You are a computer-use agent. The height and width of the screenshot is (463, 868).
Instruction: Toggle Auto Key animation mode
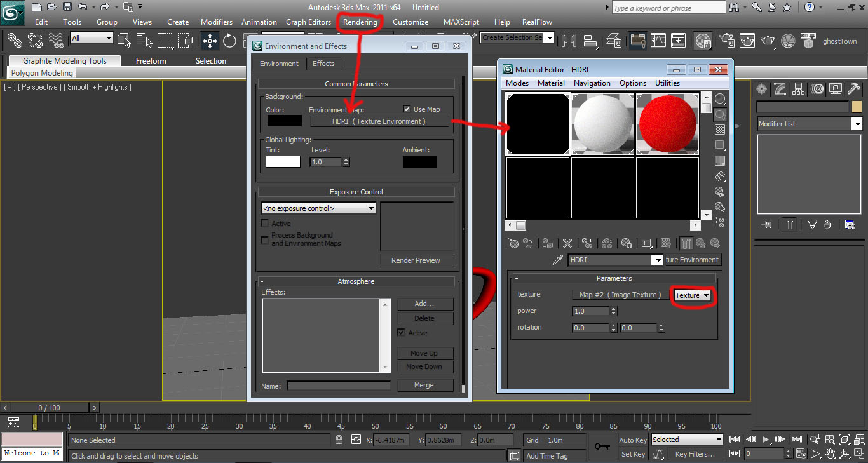[633, 440]
